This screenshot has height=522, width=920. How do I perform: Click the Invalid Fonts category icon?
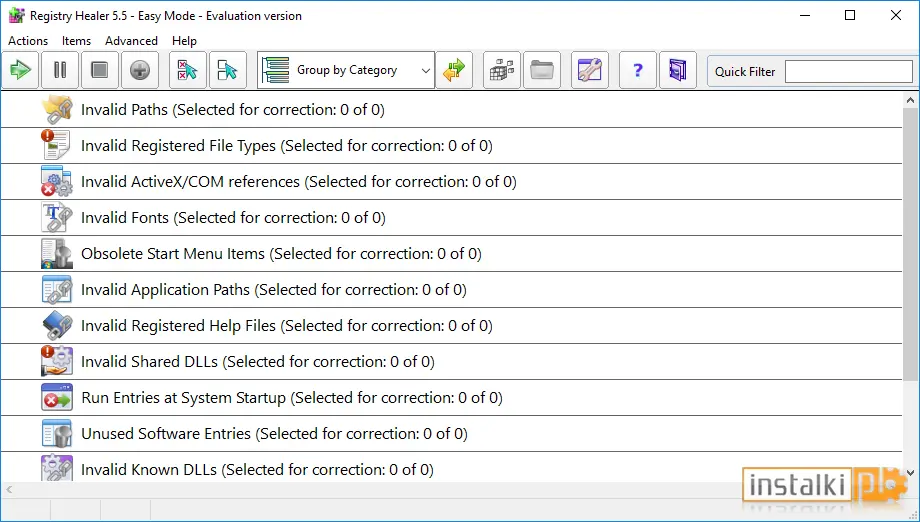57,218
